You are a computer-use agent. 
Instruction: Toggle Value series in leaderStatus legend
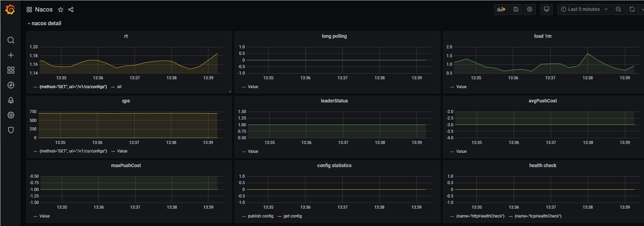click(x=253, y=151)
